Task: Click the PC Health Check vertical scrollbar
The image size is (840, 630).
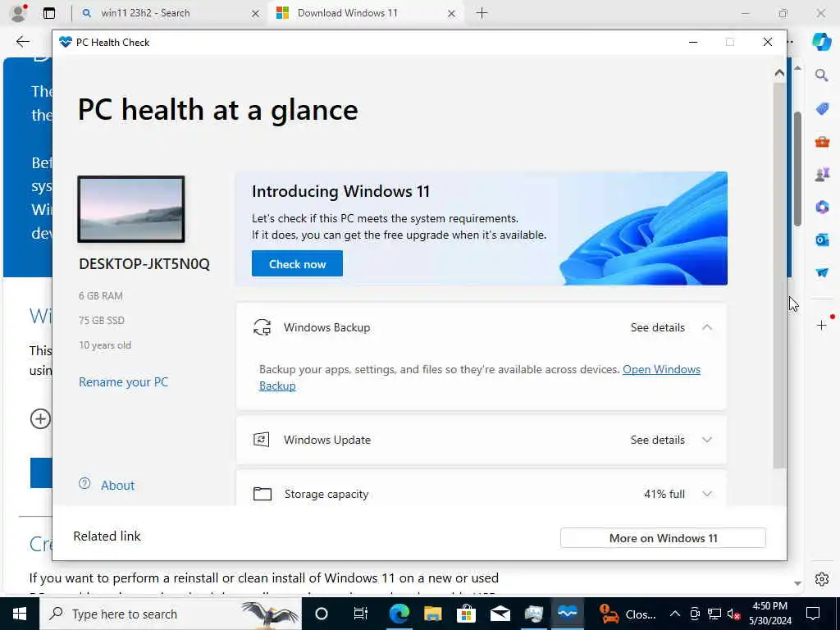Action: coord(779,276)
